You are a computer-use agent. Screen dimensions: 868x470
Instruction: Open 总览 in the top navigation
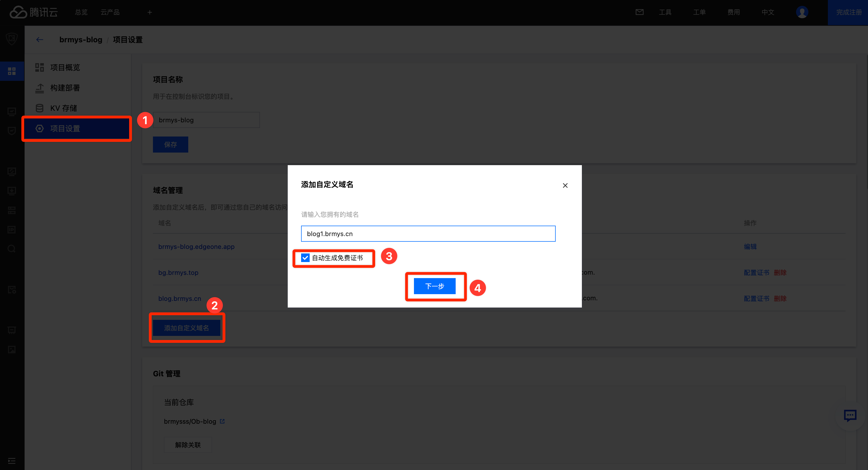pos(81,12)
